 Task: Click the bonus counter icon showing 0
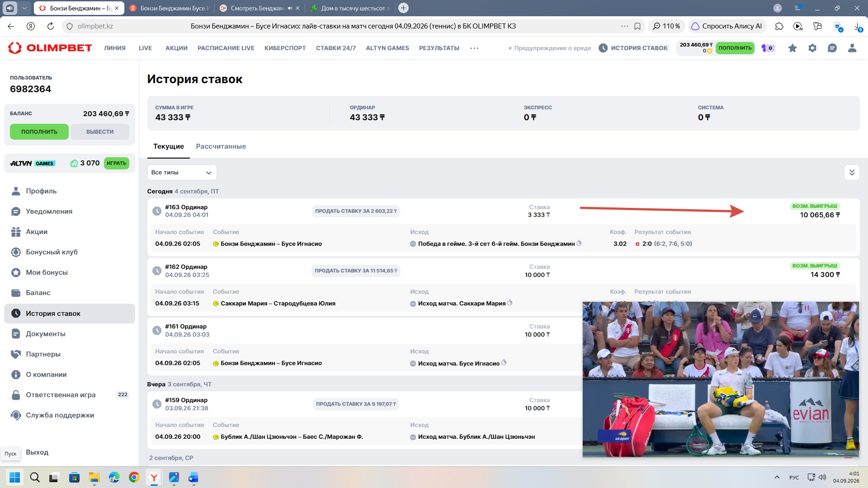[768, 48]
